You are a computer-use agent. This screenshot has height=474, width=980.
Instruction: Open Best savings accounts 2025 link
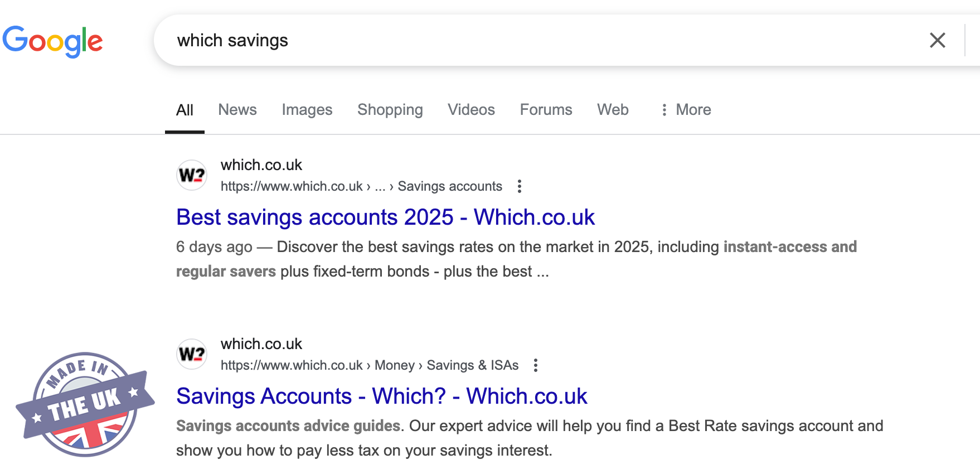click(x=385, y=217)
